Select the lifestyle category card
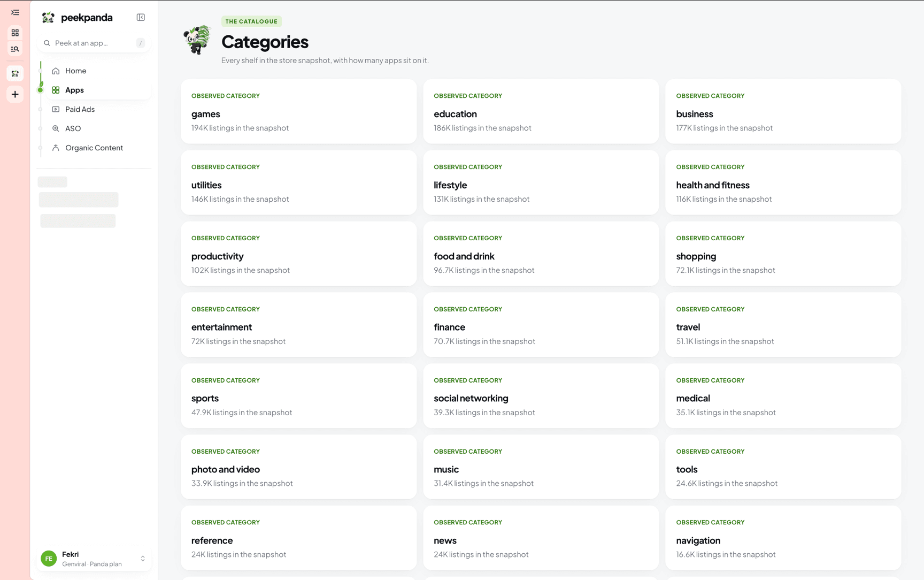The image size is (924, 580). [x=541, y=183]
